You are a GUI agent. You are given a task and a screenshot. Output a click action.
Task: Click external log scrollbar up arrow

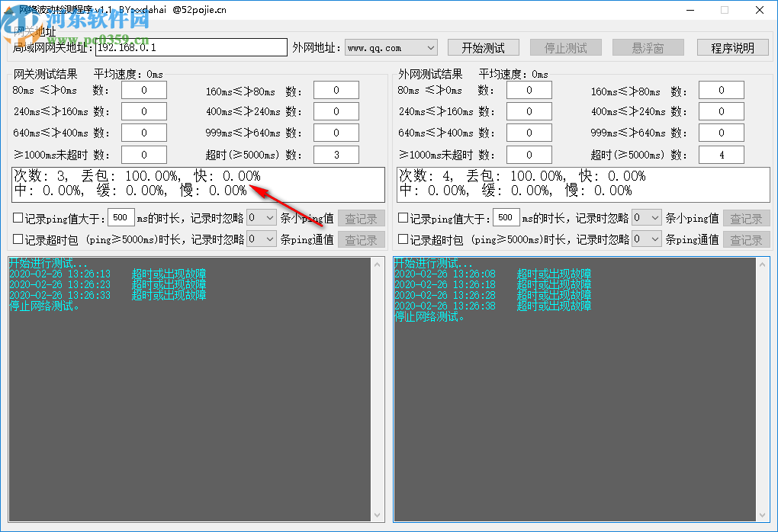pyautogui.click(x=762, y=264)
